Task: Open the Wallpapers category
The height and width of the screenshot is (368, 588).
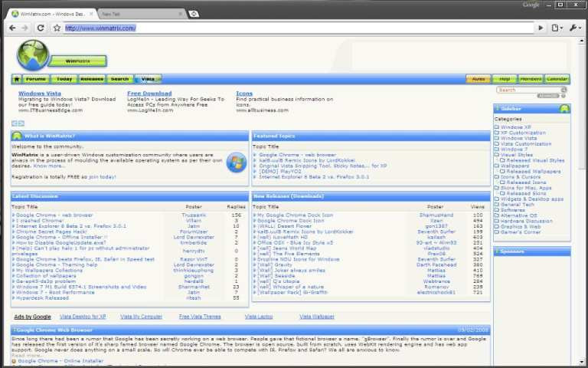Action: click(514, 166)
